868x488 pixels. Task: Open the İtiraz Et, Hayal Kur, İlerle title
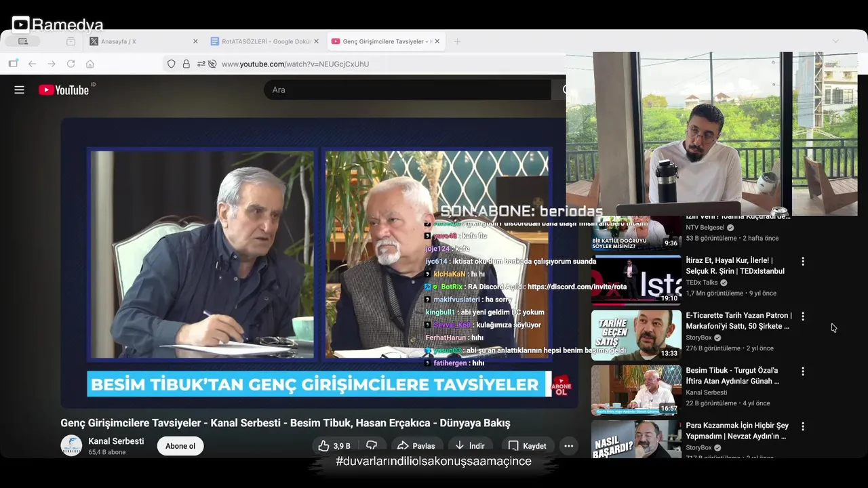click(x=734, y=266)
